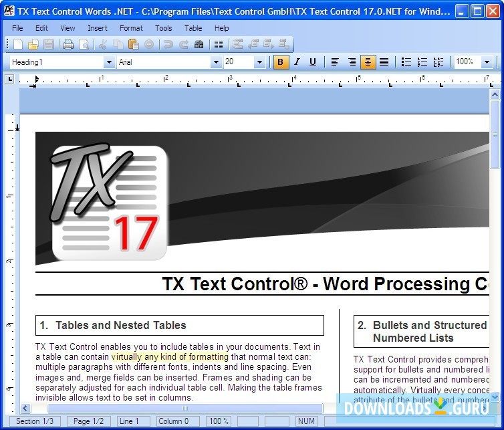Click the move-frame-right toolbar icon
The width and height of the screenshot is (504, 430).
tap(269, 44)
